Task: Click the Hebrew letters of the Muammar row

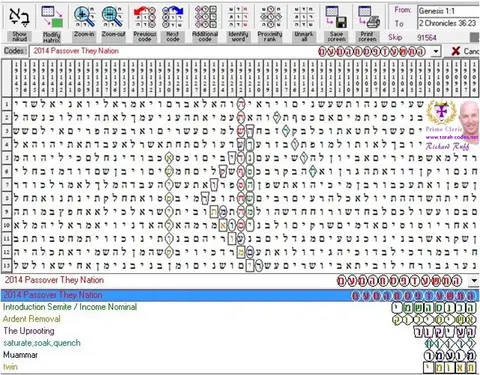Action: (x=450, y=355)
